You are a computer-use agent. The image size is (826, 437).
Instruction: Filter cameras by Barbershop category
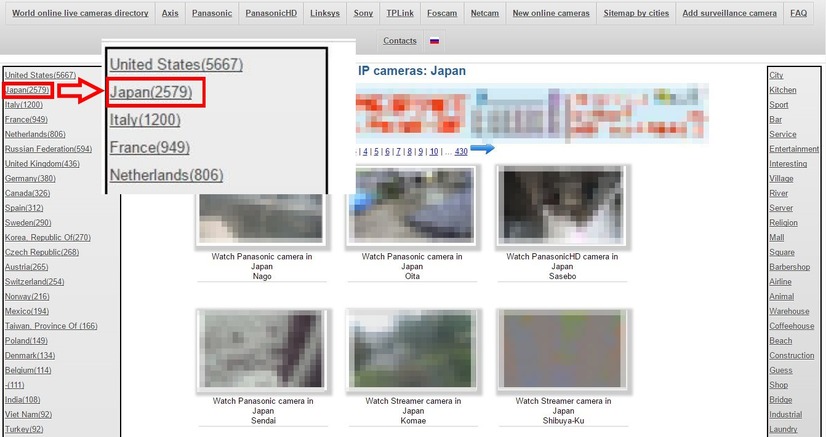[x=789, y=267]
